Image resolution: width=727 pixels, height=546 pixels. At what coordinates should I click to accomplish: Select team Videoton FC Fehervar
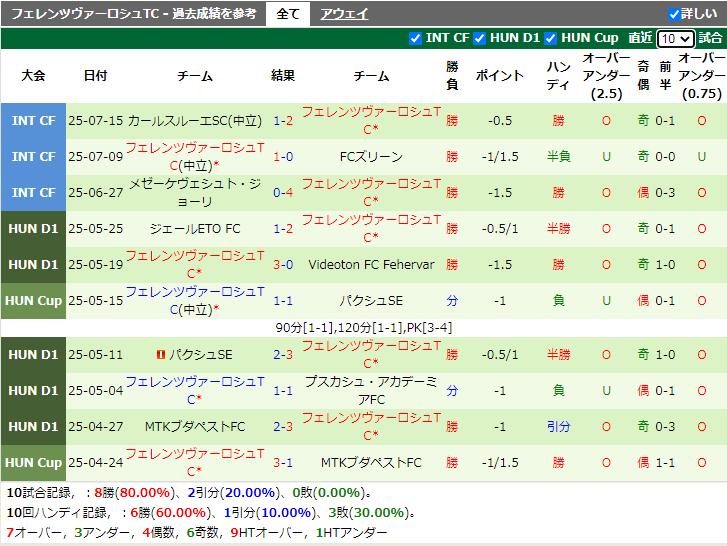[371, 265]
